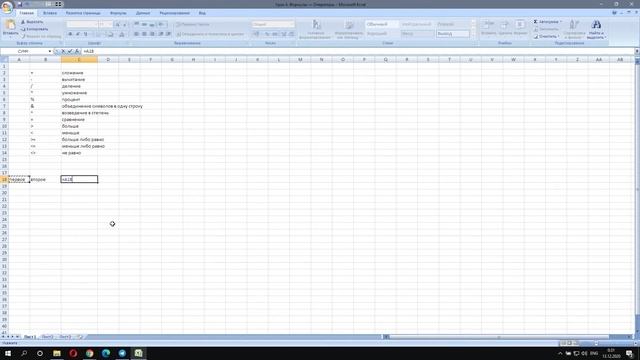Increase cell indent
The height and width of the screenshot is (360, 640).
pos(168,34)
